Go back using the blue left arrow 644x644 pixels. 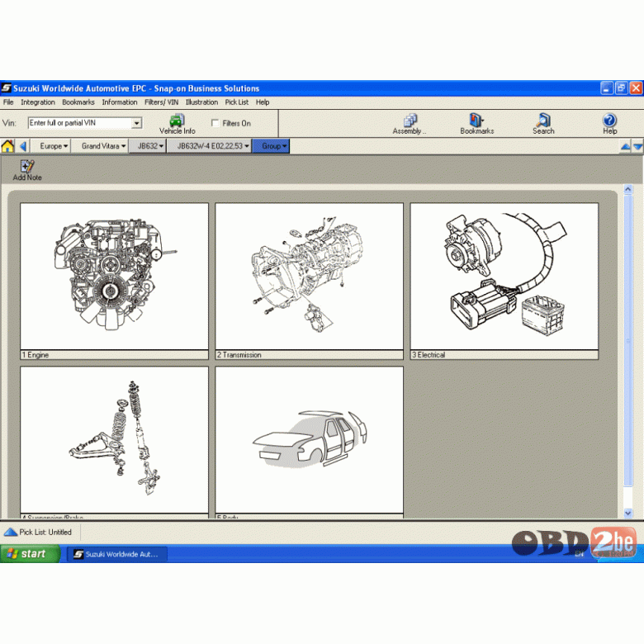23,146
